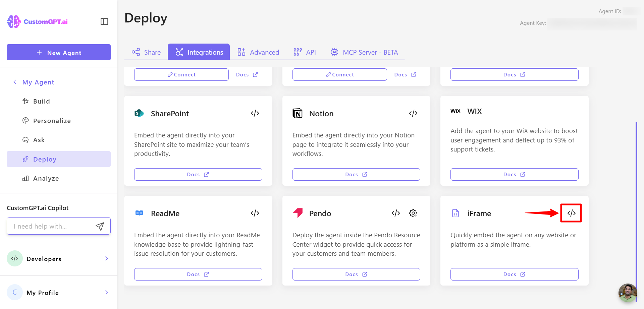The width and height of the screenshot is (644, 309).
Task: Expand the Developers menu
Action: (x=59, y=258)
